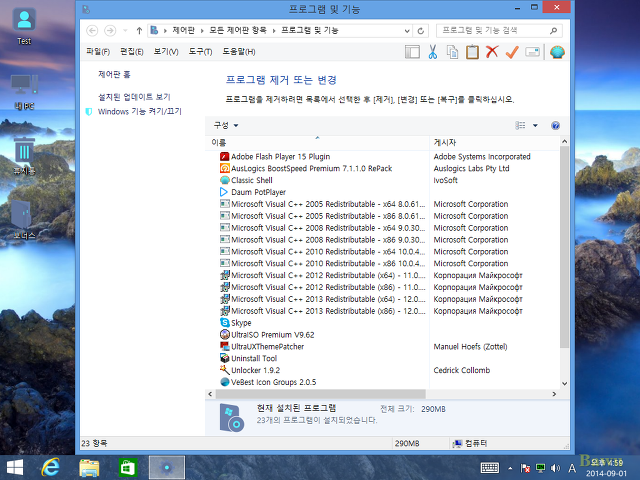This screenshot has height=480, width=640.
Task: Select the Adobe Flash Player 15 Plugin icon
Action: click(x=224, y=157)
